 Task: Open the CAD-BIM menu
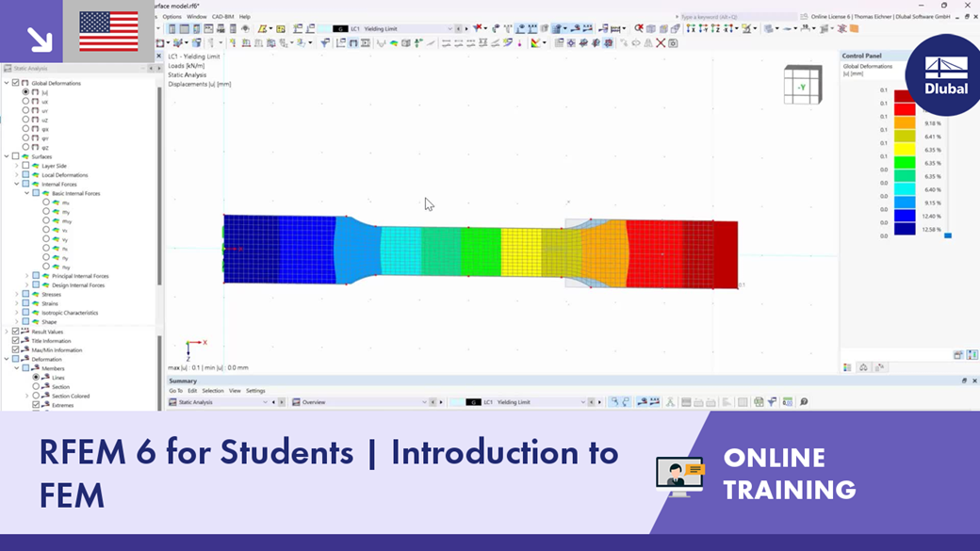223,16
